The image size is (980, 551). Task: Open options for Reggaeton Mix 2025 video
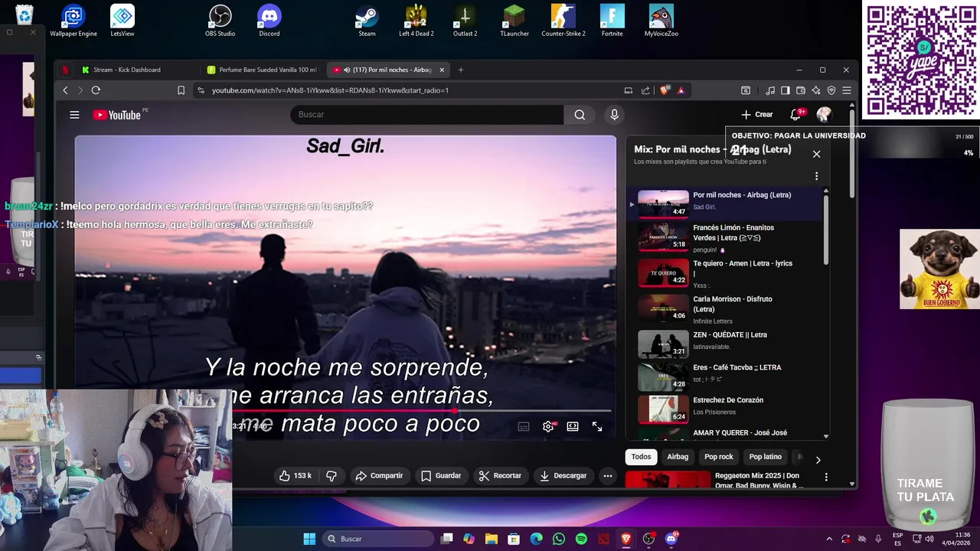click(x=826, y=477)
